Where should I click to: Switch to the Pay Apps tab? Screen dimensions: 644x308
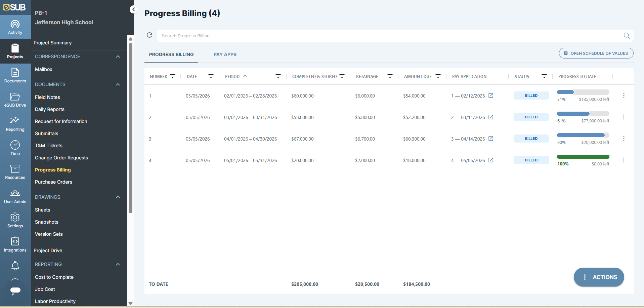pyautogui.click(x=225, y=54)
